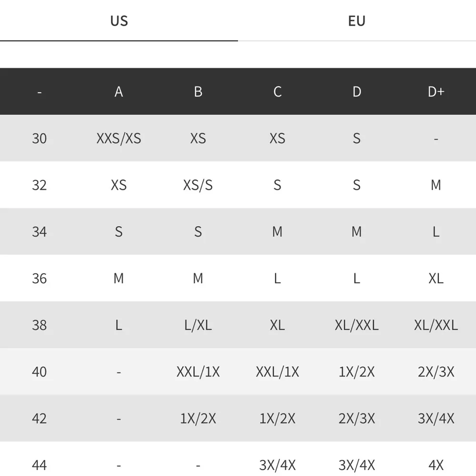Click the D+ column header
Viewport: 476px width, 476px height.
click(436, 91)
